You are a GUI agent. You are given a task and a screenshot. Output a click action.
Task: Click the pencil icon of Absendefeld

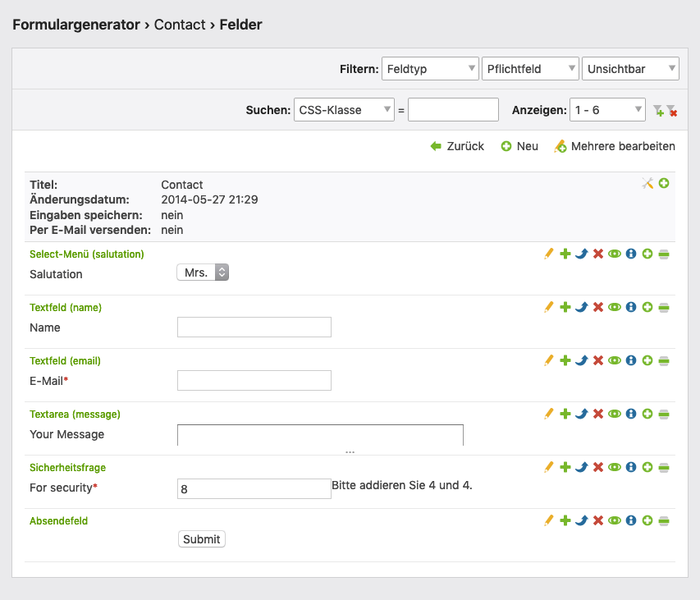(549, 520)
